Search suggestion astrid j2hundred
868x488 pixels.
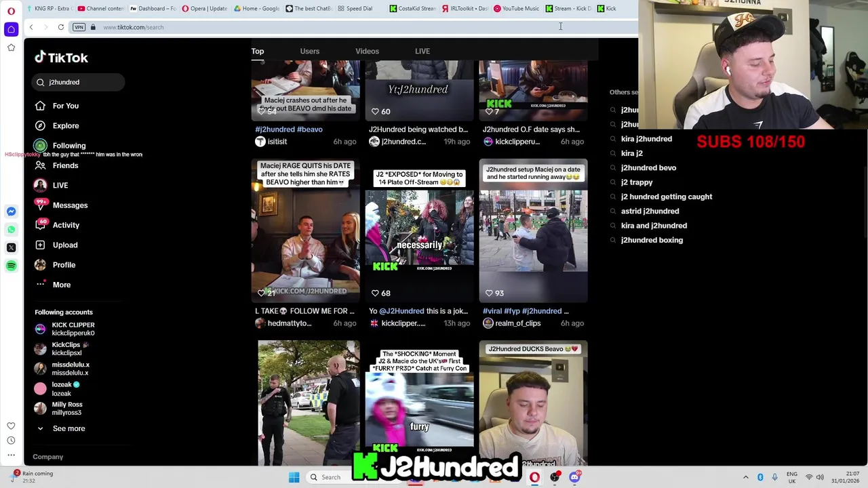coord(650,211)
